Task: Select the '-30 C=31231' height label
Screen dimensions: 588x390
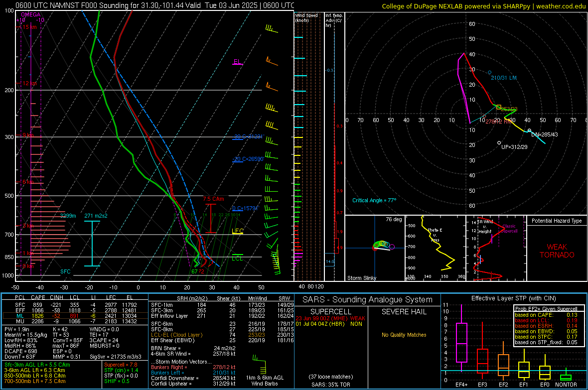Action: (248, 136)
